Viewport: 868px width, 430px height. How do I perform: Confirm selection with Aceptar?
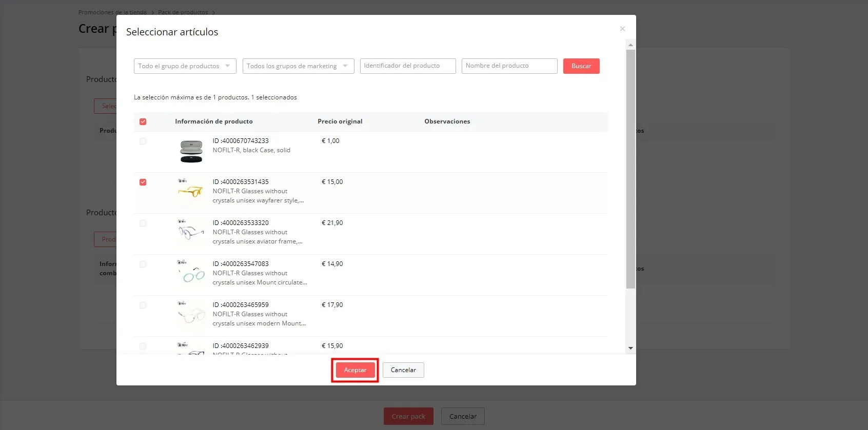pyautogui.click(x=355, y=370)
